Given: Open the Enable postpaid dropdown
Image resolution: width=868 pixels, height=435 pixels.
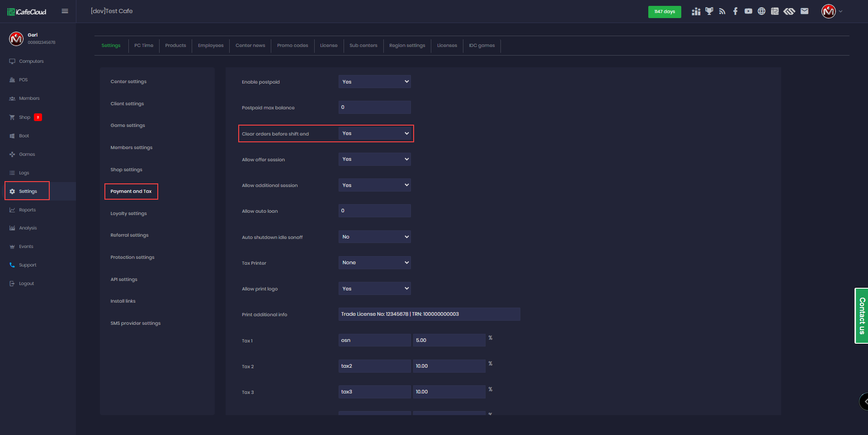Looking at the screenshot, I should tap(374, 82).
